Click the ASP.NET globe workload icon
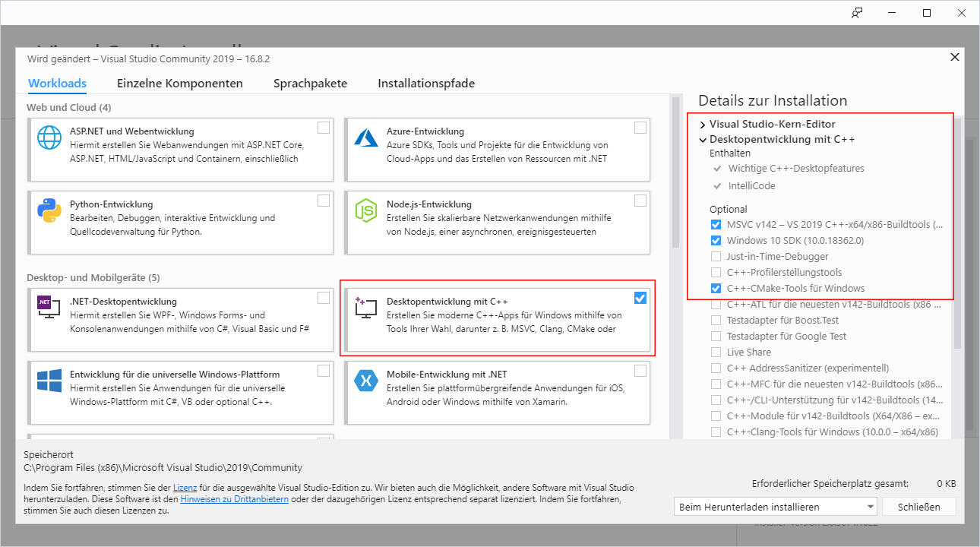This screenshot has height=547, width=980. point(49,138)
